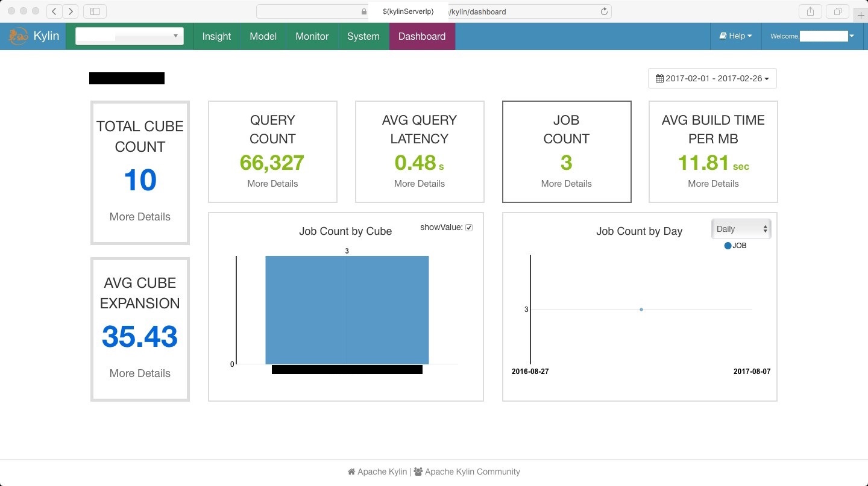Viewport: 868px width, 486px height.
Task: Open the project selector dropdown
Action: click(x=129, y=36)
